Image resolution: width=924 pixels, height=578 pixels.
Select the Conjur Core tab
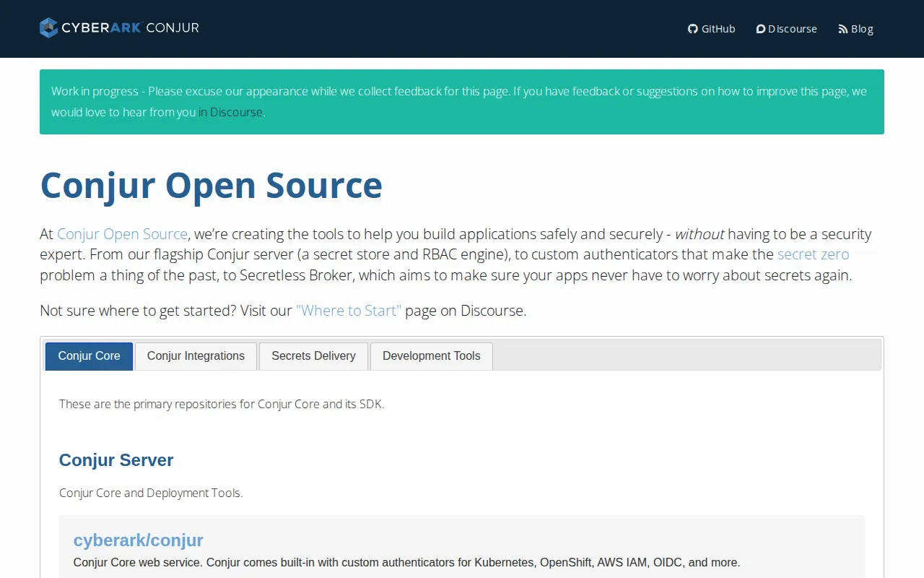point(90,356)
